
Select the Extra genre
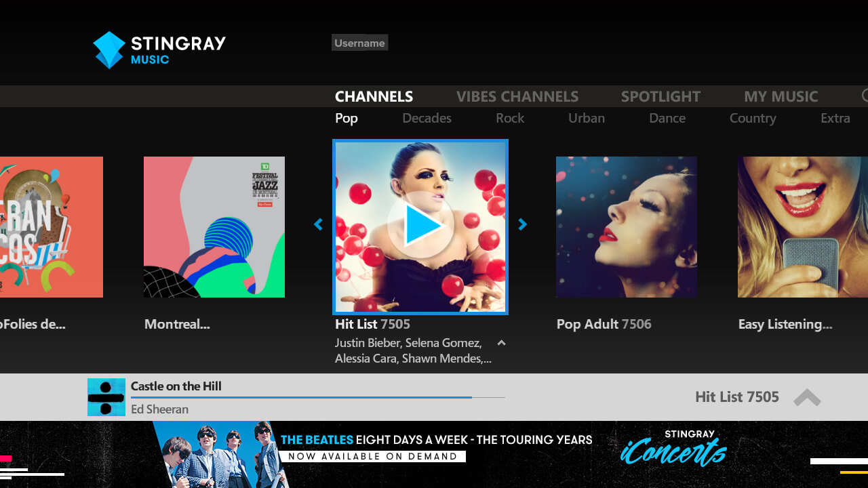point(835,118)
